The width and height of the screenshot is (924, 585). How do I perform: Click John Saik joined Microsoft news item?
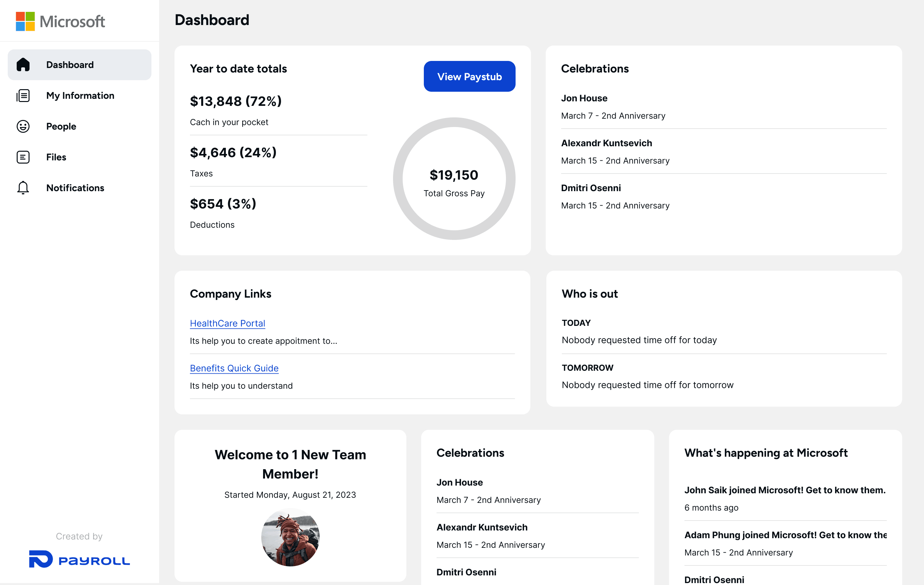[784, 490]
